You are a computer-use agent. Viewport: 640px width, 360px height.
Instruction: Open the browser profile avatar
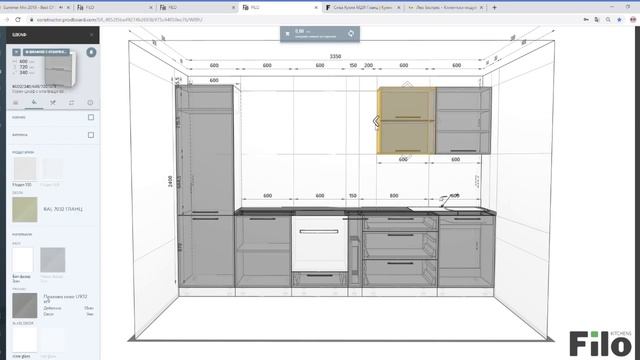633,20
